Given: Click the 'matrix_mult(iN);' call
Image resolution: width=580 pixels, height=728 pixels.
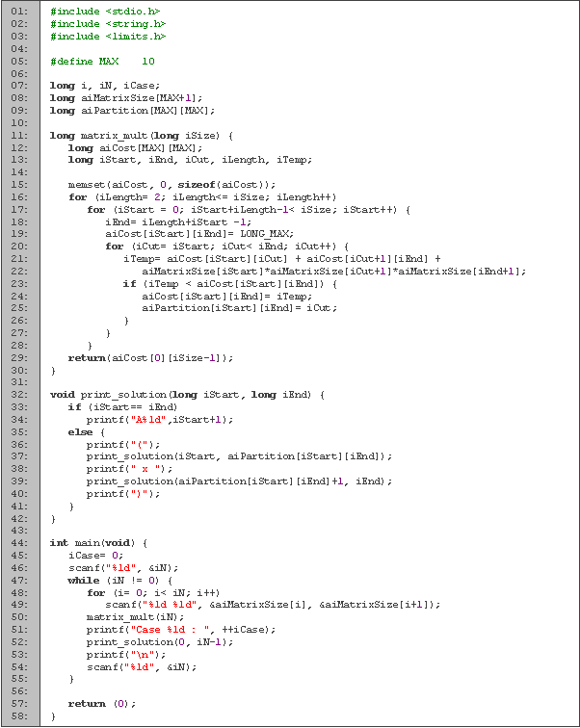Looking at the screenshot, I should [135, 617].
